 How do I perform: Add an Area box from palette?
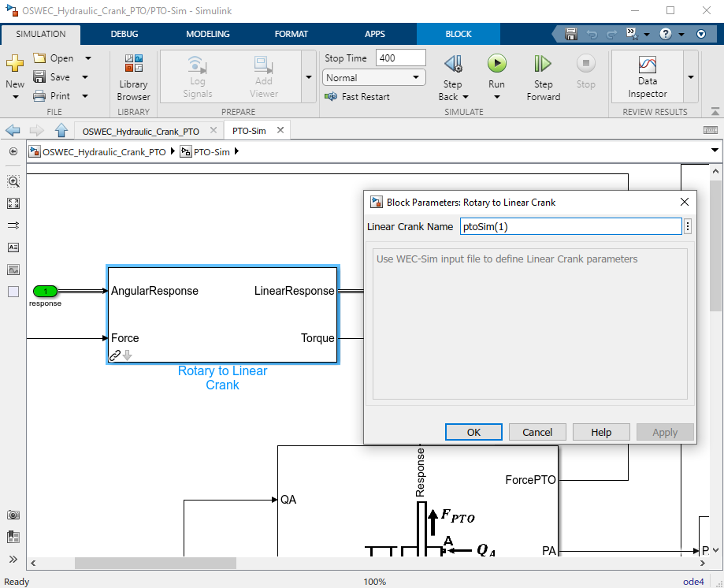point(13,292)
